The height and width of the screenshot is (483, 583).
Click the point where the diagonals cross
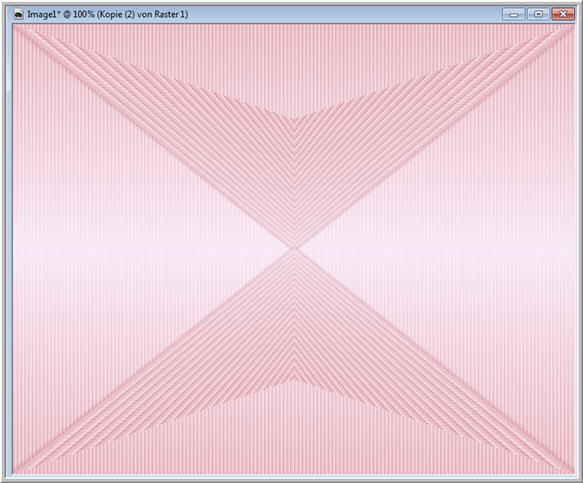(x=294, y=248)
